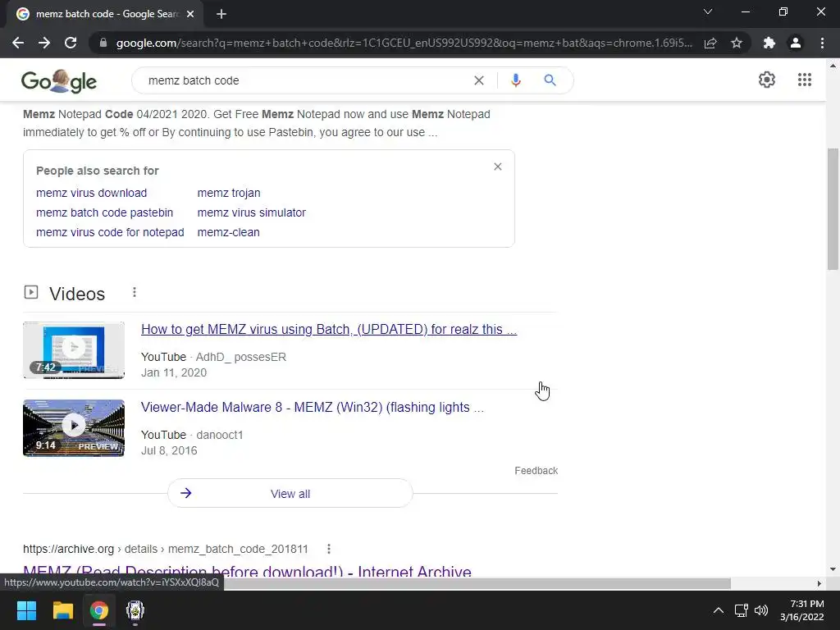Open Viewer-Made Malware 8 MEMZ video link
The width and height of the screenshot is (840, 630).
[313, 407]
